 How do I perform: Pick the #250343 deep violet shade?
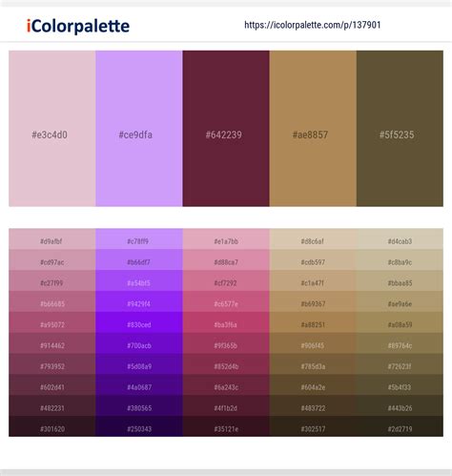coord(139,426)
